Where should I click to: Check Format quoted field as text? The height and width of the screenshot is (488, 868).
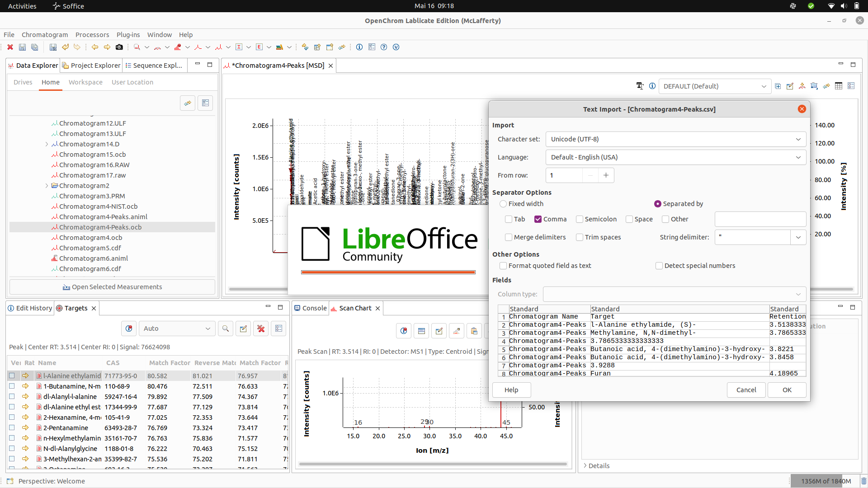click(x=504, y=266)
